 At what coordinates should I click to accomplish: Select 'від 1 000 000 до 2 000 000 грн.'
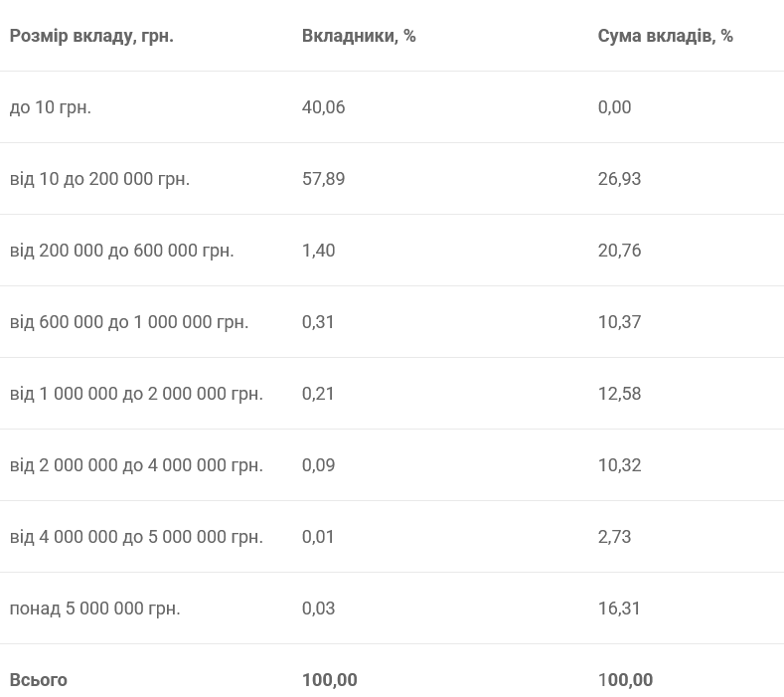(x=136, y=394)
